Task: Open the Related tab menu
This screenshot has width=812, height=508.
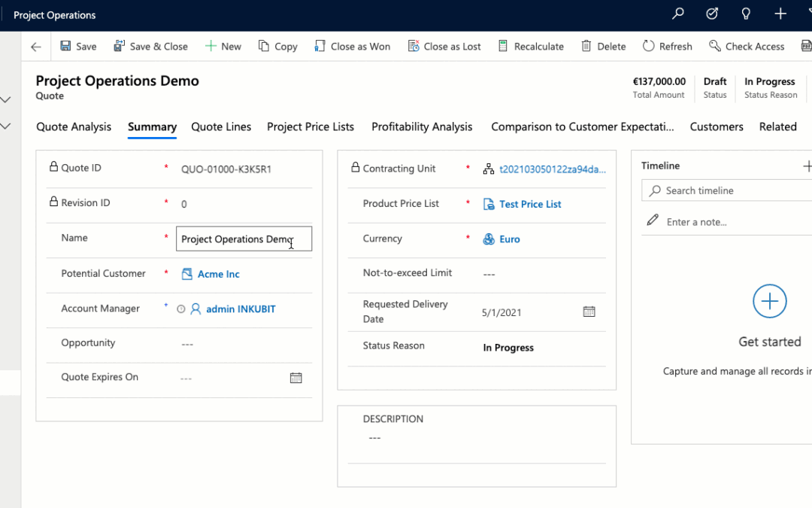Action: click(778, 127)
